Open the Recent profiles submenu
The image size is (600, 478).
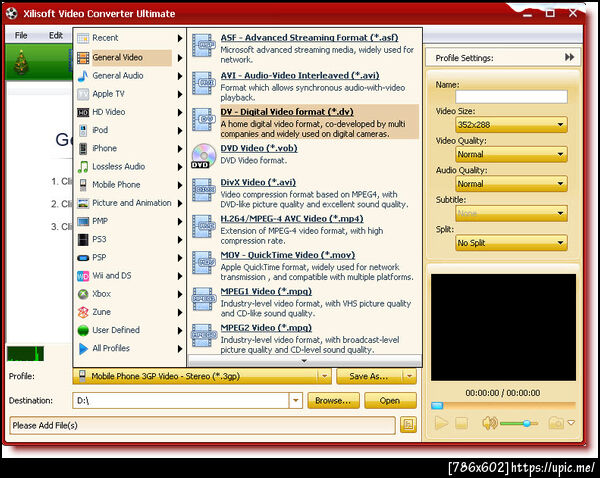[x=129, y=38]
